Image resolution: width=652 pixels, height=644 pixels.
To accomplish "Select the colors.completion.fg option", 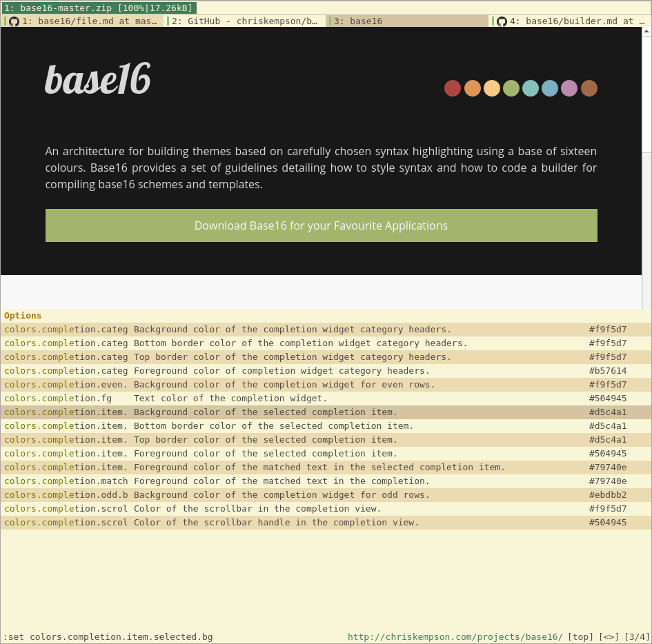I will 326,398.
